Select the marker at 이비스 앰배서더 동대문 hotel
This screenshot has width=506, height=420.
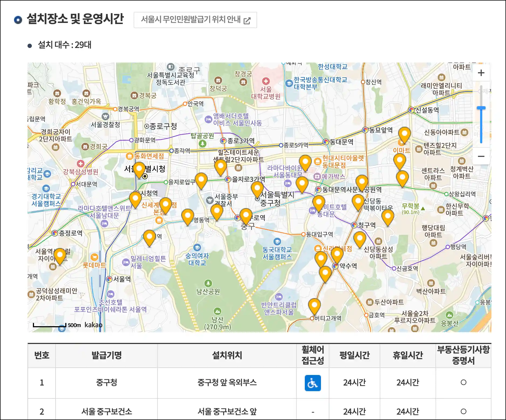point(319,204)
